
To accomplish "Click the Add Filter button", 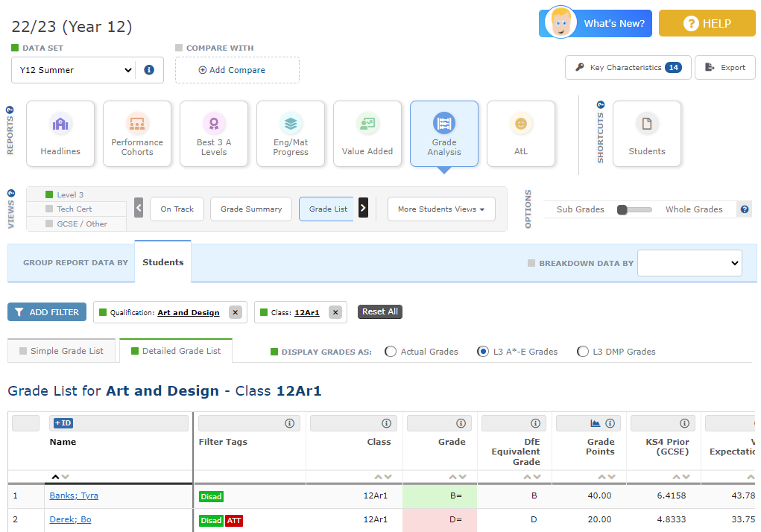I will 47,312.
